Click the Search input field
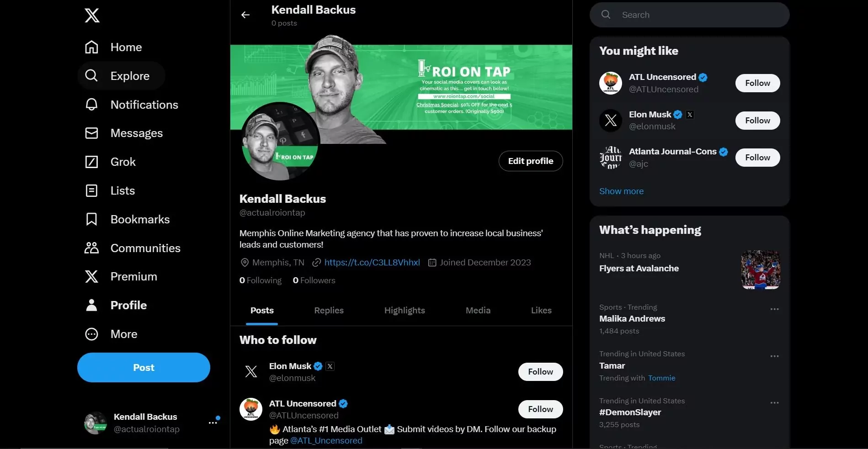This screenshot has width=868, height=449. [x=689, y=15]
